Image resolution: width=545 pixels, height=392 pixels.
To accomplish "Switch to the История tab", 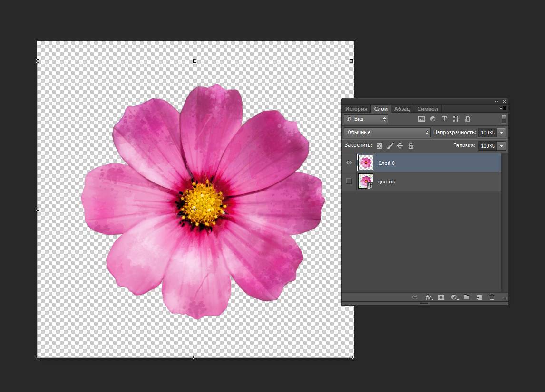I will tap(356, 109).
